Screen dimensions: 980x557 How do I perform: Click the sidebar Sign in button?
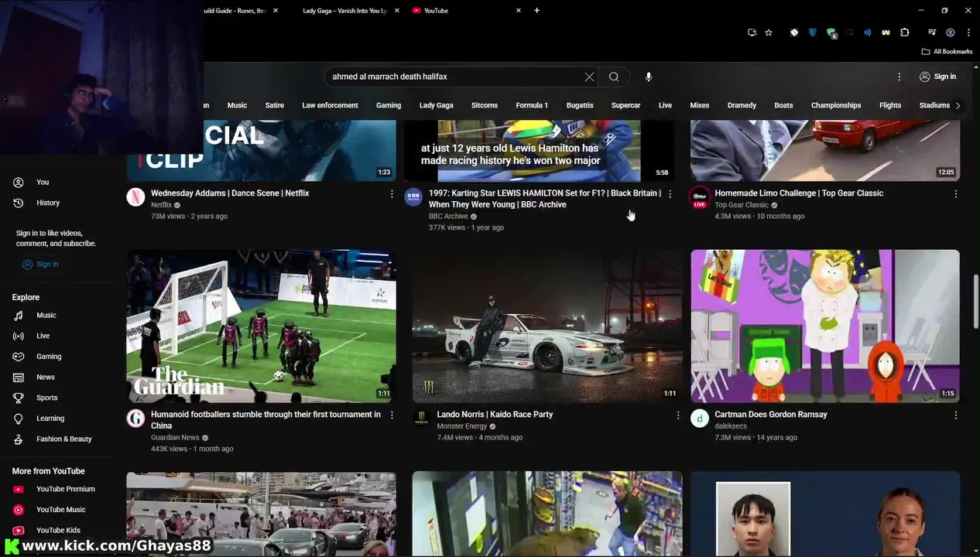point(40,265)
